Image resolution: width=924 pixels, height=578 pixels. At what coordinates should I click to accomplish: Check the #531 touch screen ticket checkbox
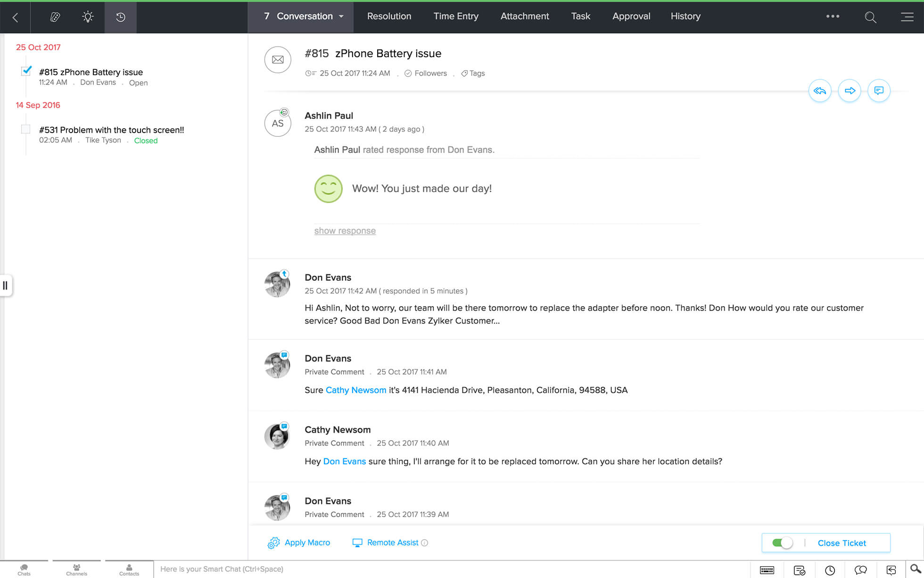click(x=26, y=129)
